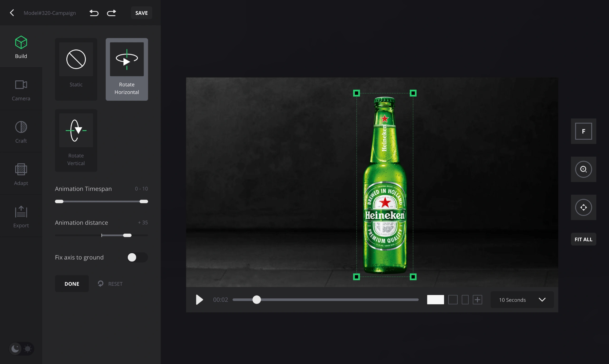Open the 10 Seconds duration dropdown

[522, 300]
